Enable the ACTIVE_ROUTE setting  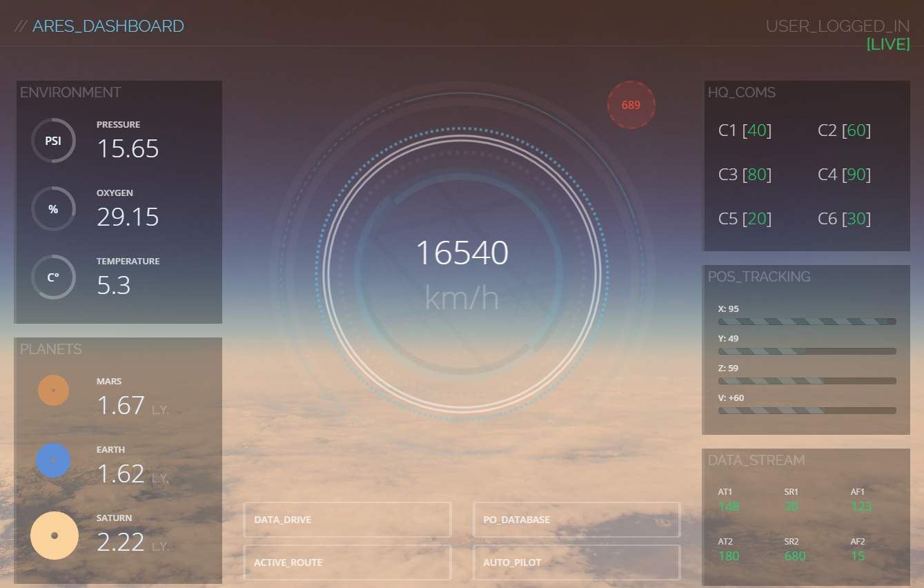(x=347, y=562)
